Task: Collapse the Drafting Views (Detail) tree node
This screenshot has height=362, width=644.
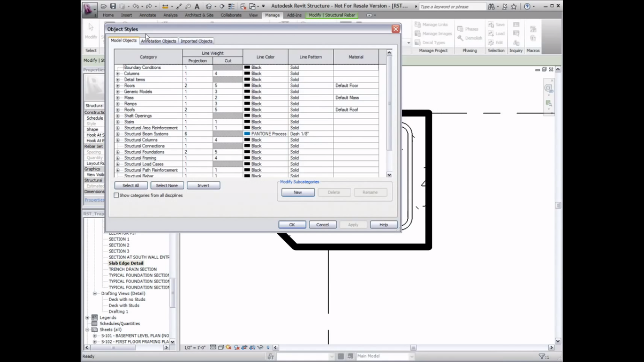Action: coord(95,293)
